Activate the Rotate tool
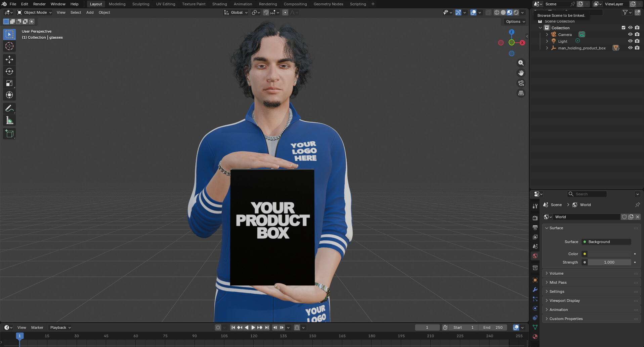Viewport: 644px width, 347px height. click(9, 71)
